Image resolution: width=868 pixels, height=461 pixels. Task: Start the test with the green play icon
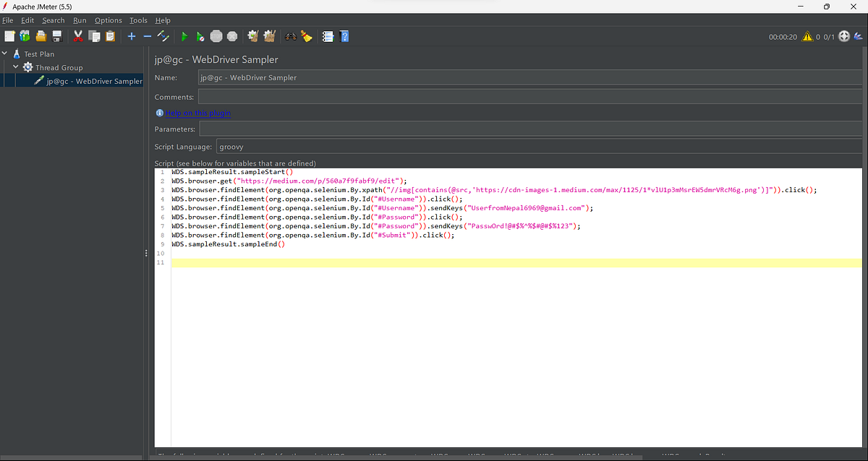[x=184, y=36]
